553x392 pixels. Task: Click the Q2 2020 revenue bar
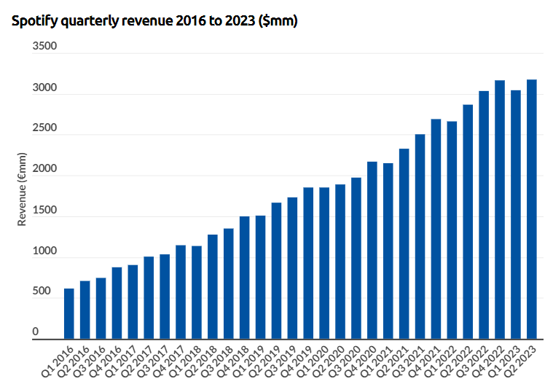click(x=340, y=262)
